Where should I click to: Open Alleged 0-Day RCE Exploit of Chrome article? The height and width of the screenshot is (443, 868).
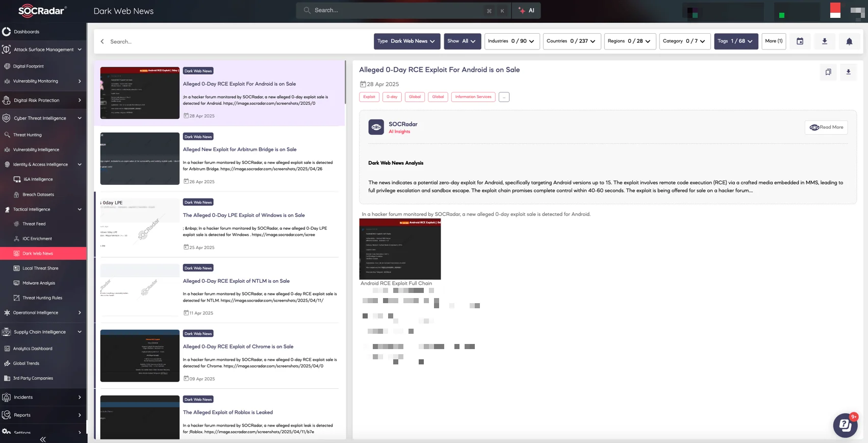[x=238, y=347]
